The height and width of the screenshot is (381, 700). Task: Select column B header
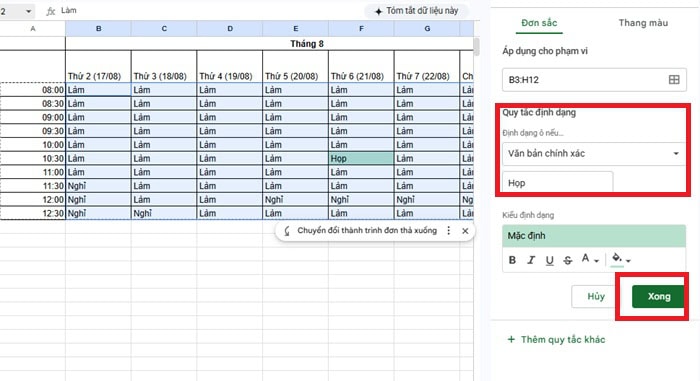98,29
